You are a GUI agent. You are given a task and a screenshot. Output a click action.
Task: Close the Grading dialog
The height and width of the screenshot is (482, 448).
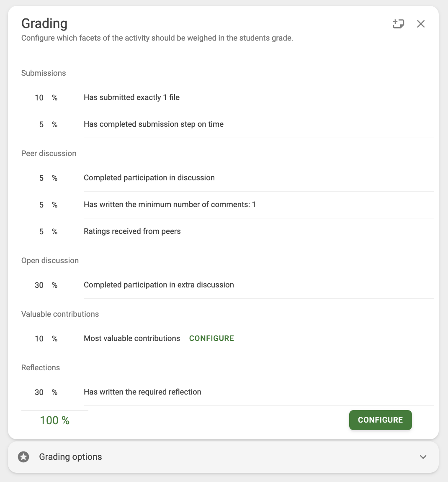pyautogui.click(x=421, y=24)
